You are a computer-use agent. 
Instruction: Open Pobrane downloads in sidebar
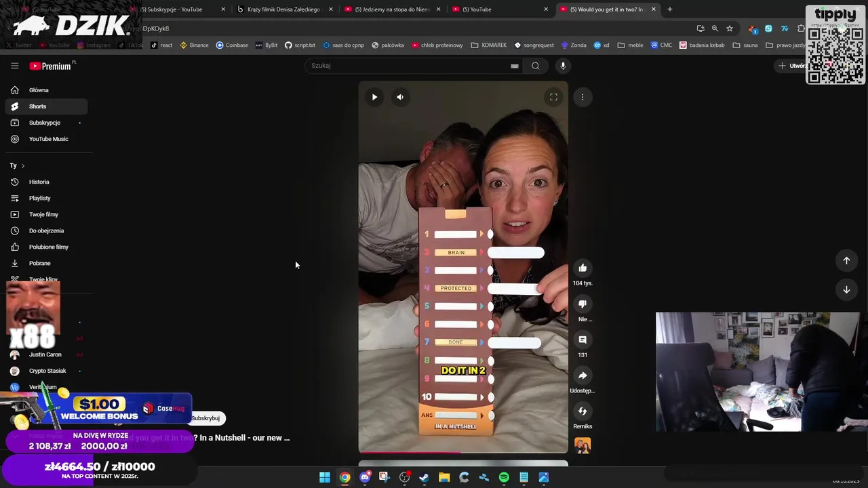(x=46, y=263)
